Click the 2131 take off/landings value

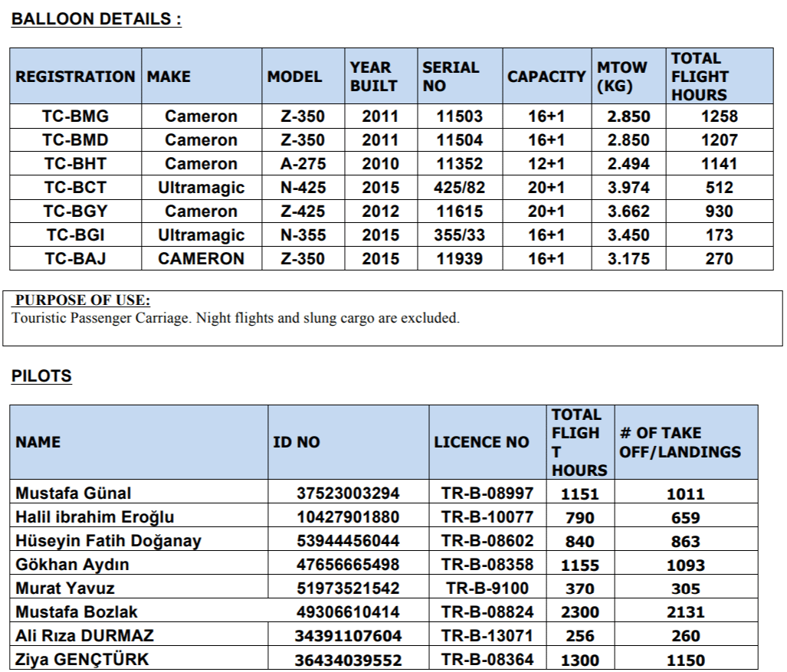pyautogui.click(x=685, y=612)
